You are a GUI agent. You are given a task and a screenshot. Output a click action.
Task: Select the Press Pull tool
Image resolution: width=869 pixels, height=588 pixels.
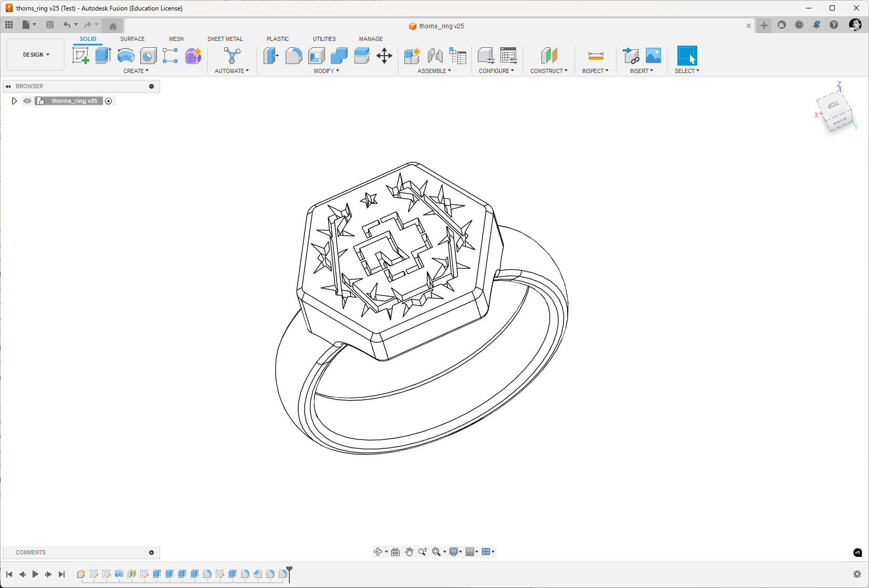[x=271, y=56]
